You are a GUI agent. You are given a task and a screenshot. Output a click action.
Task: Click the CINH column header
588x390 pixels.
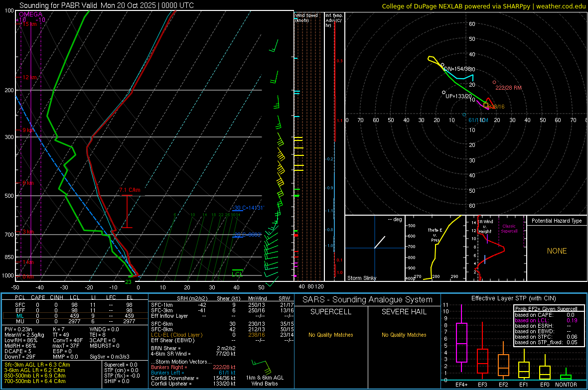pos(57,297)
